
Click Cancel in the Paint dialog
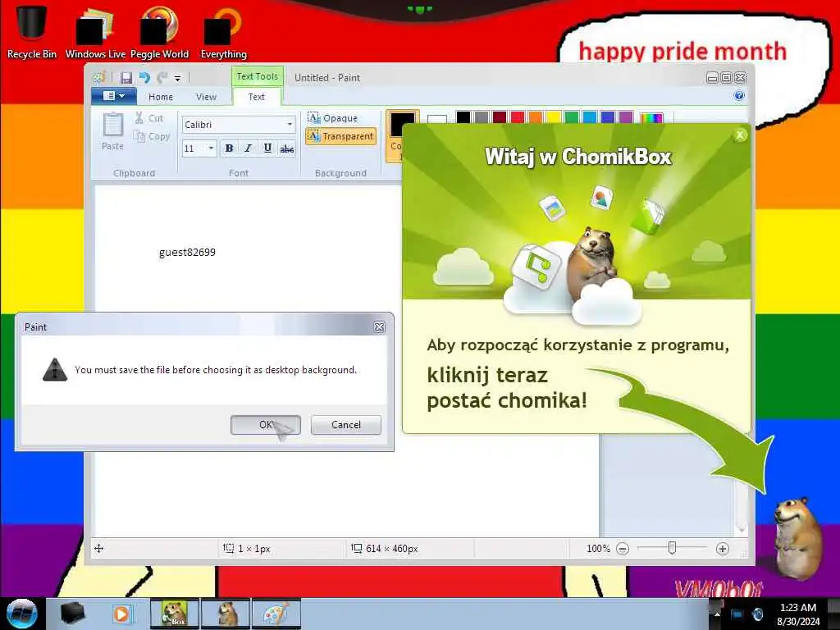coord(346,425)
